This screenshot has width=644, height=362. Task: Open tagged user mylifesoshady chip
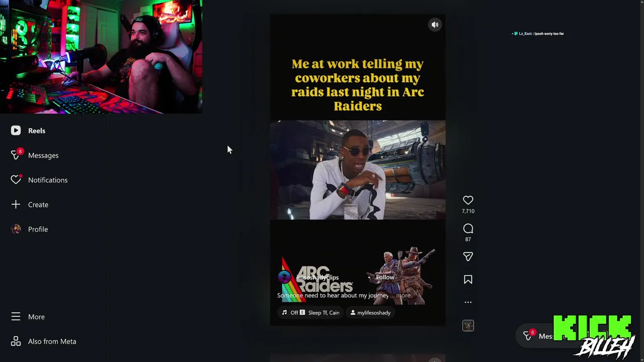[370, 313]
